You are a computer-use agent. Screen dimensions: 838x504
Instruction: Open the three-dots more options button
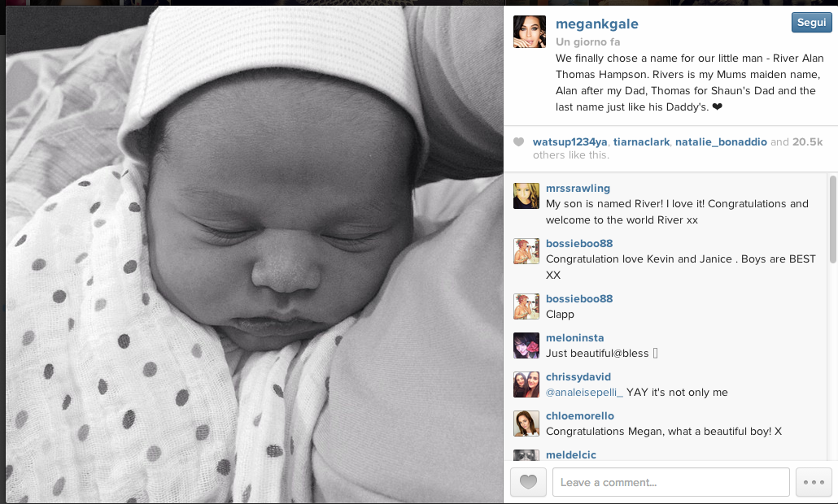[814, 482]
